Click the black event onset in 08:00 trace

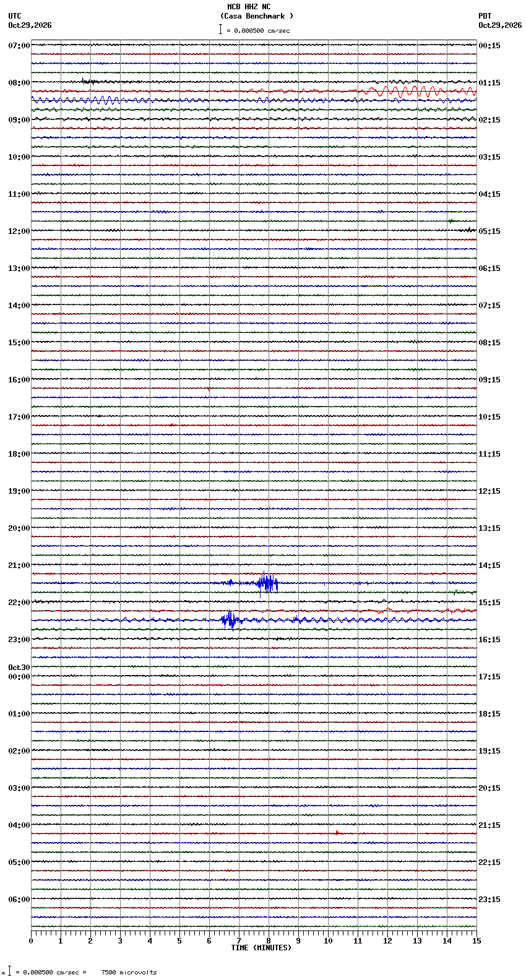(88, 81)
